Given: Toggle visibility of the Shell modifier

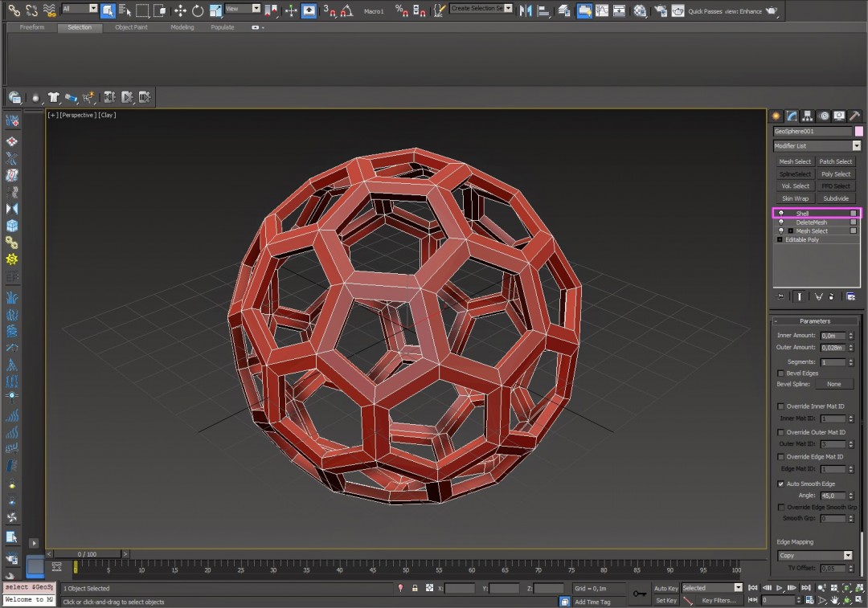Looking at the screenshot, I should pyautogui.click(x=781, y=213).
